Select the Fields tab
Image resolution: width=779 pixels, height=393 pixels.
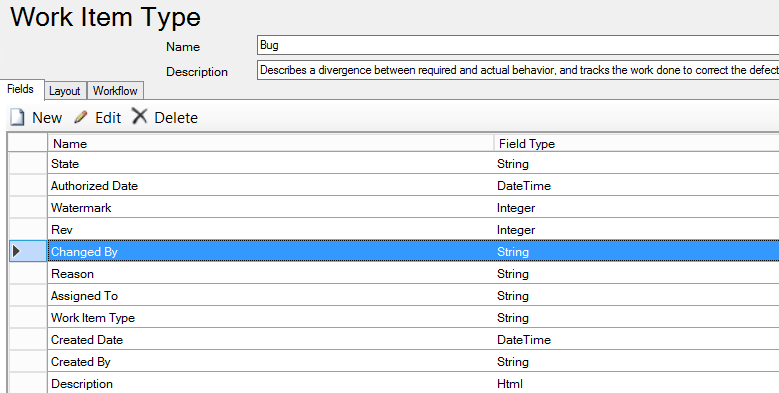[20, 89]
